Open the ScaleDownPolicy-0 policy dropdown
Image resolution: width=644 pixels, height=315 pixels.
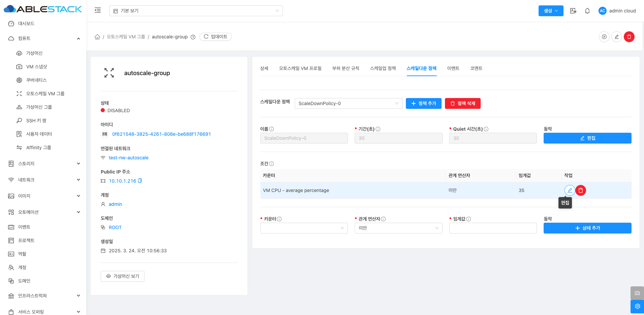(348, 103)
